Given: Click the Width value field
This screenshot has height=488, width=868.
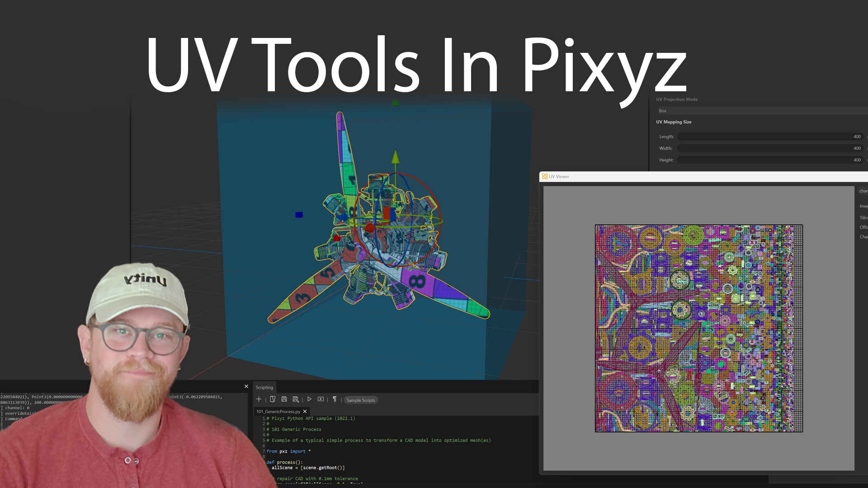Looking at the screenshot, I should (856, 148).
